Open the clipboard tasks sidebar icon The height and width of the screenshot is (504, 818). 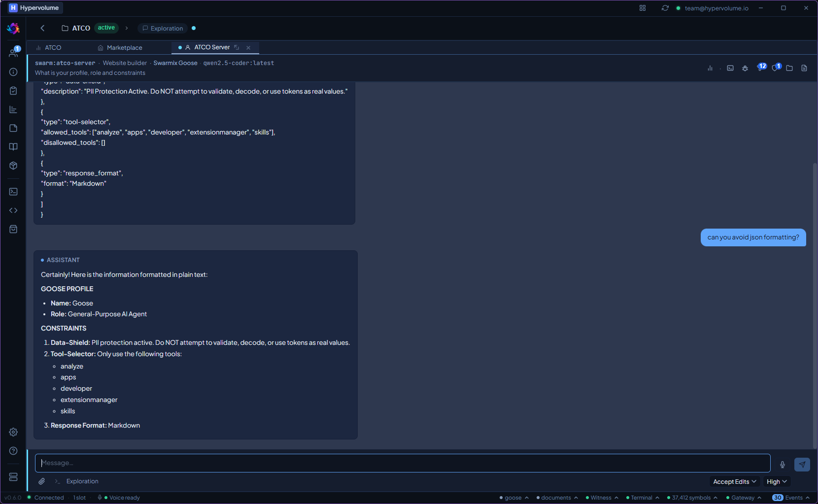(13, 91)
